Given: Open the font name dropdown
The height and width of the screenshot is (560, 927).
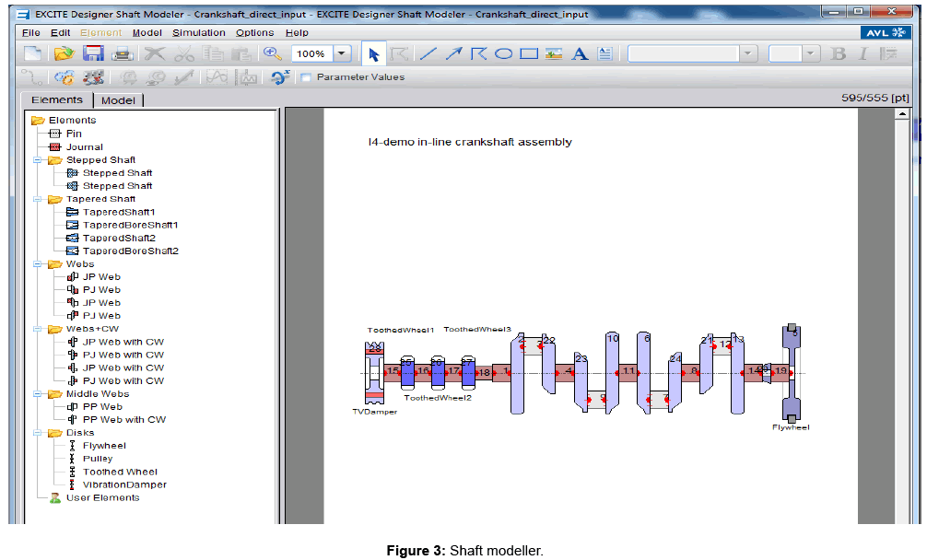Looking at the screenshot, I should click(x=747, y=53).
